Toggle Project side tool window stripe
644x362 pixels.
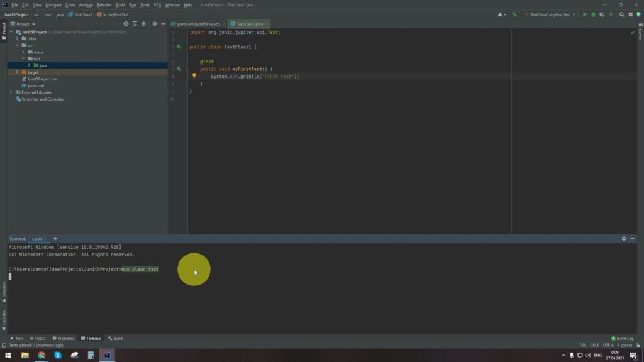[x=4, y=31]
